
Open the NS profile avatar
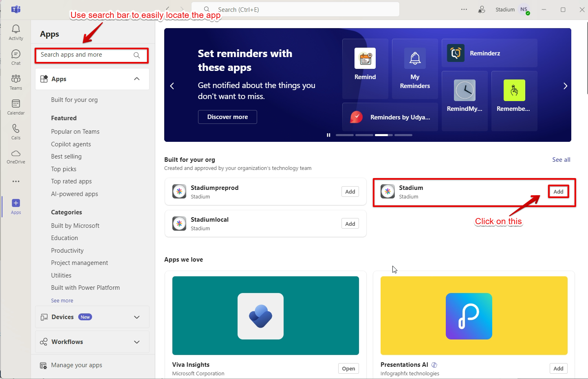pos(524,9)
